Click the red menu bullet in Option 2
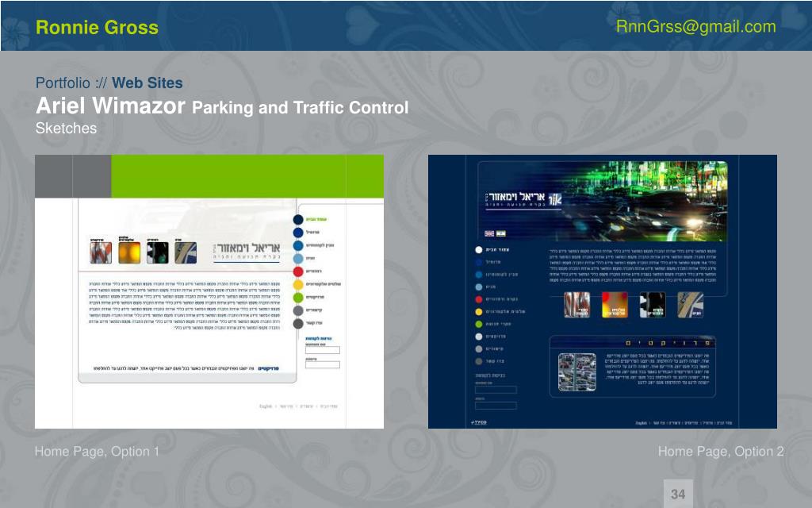 click(x=478, y=299)
